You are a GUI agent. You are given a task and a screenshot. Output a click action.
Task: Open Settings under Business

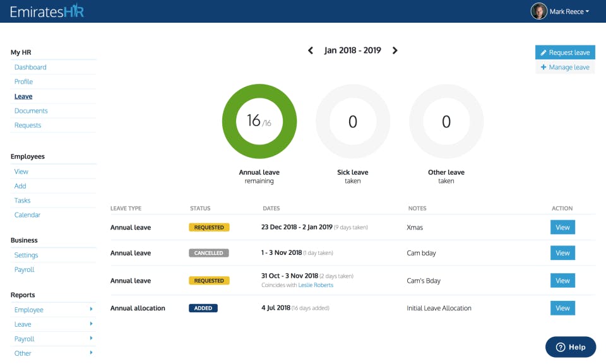coord(26,255)
